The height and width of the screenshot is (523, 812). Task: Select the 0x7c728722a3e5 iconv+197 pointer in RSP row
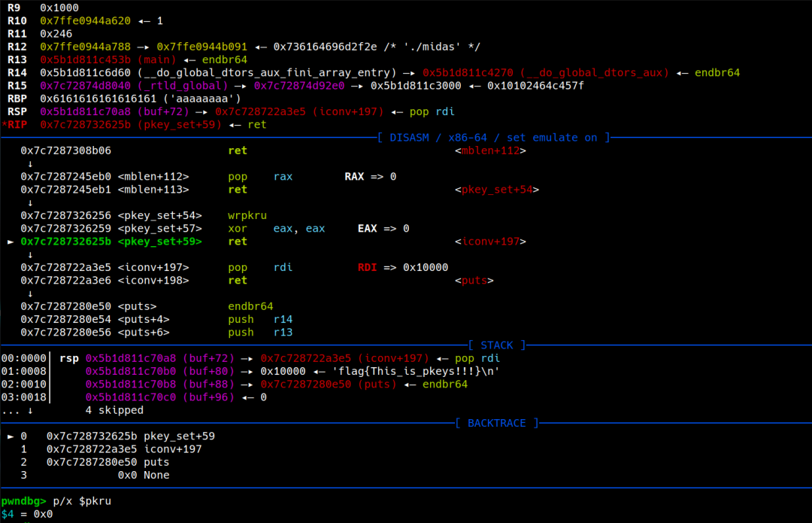click(x=299, y=111)
